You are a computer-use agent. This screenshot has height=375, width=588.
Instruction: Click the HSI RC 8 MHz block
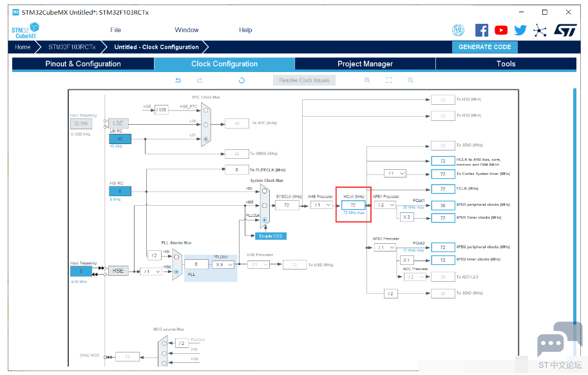120,191
